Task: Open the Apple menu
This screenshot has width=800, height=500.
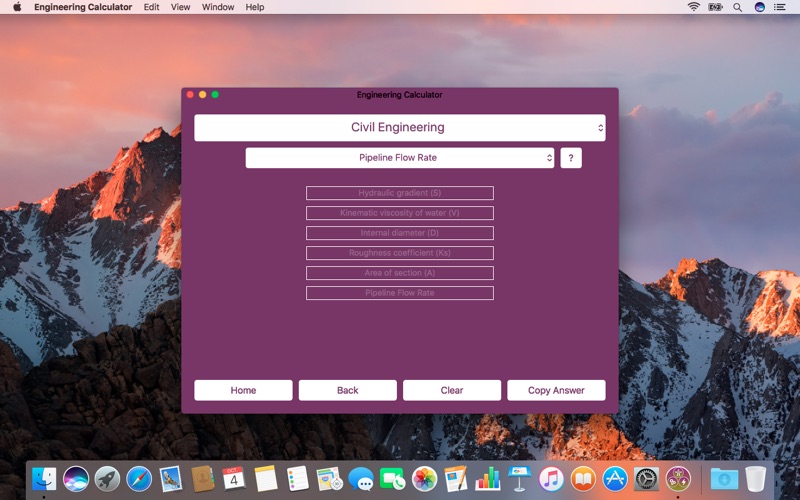Action: (17, 7)
